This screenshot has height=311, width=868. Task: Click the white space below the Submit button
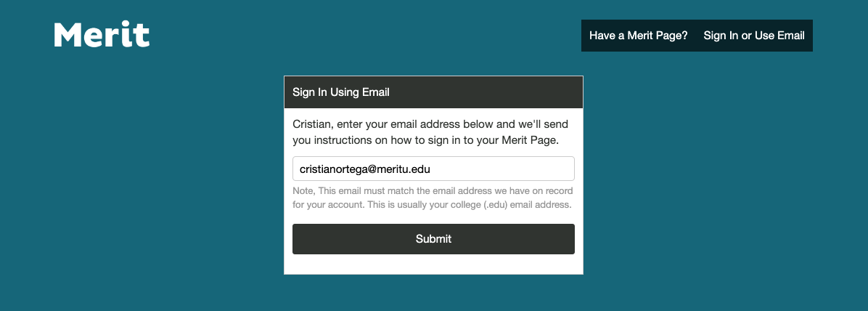click(433, 264)
